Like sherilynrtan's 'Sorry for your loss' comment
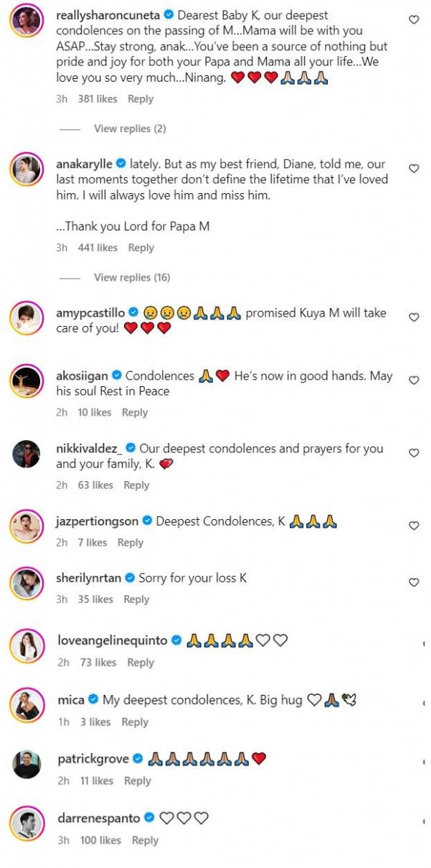Viewport: 431px width, 868px height. [x=413, y=582]
